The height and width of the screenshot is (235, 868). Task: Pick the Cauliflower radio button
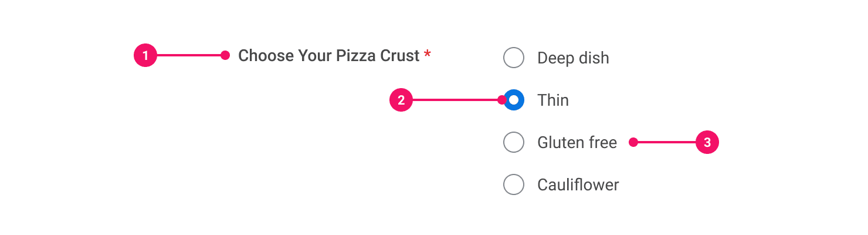(x=514, y=184)
